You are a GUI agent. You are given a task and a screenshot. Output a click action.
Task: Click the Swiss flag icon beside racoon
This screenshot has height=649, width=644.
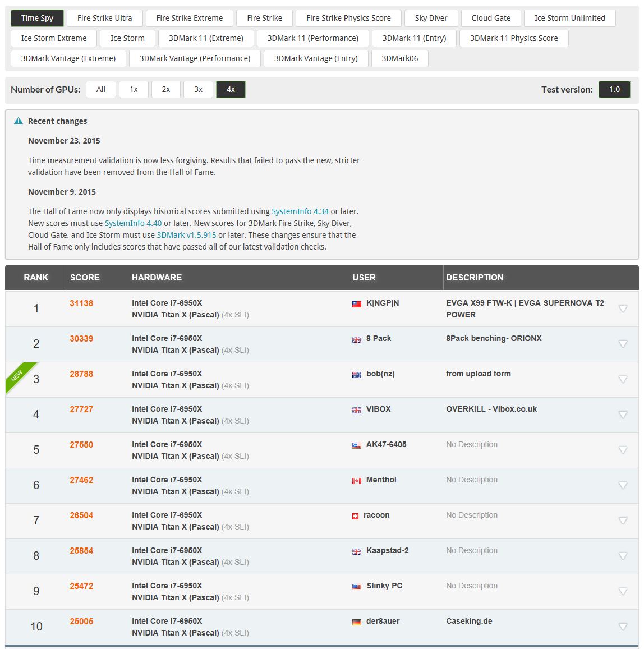click(x=355, y=516)
